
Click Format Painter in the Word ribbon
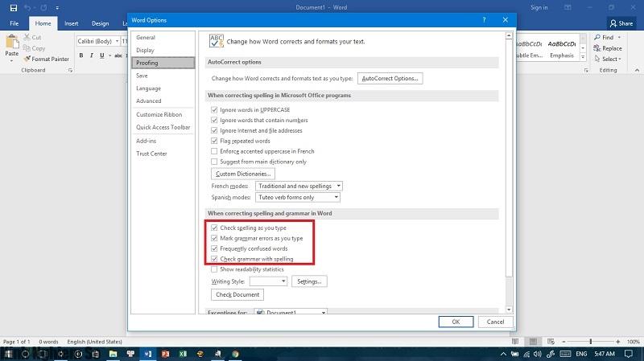pyautogui.click(x=46, y=59)
